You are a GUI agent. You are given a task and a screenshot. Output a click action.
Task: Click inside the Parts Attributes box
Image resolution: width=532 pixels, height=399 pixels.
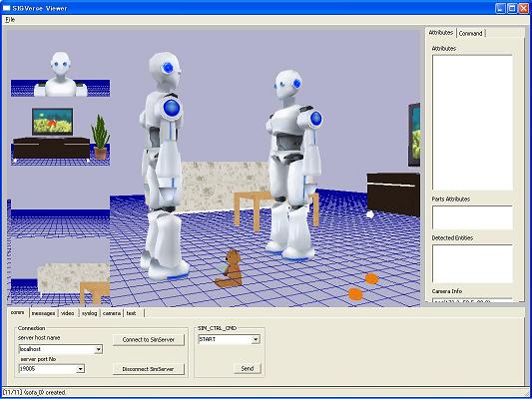click(x=472, y=217)
